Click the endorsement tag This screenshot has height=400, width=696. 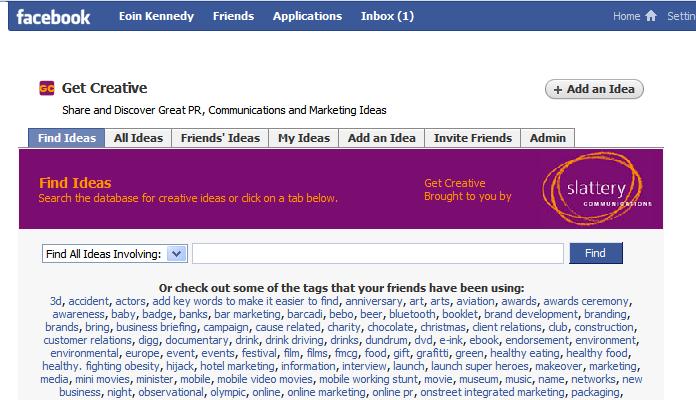537,340
